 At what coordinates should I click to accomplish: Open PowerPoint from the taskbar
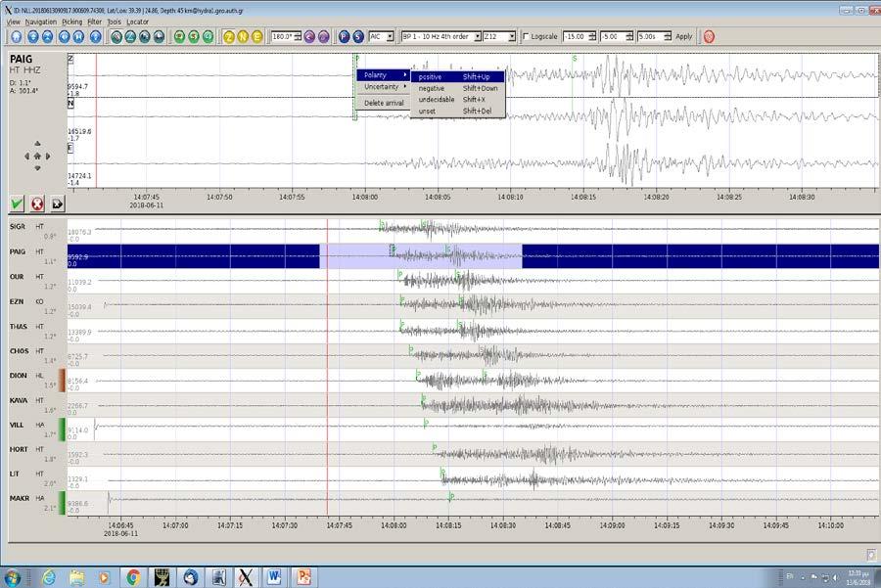[x=303, y=577]
